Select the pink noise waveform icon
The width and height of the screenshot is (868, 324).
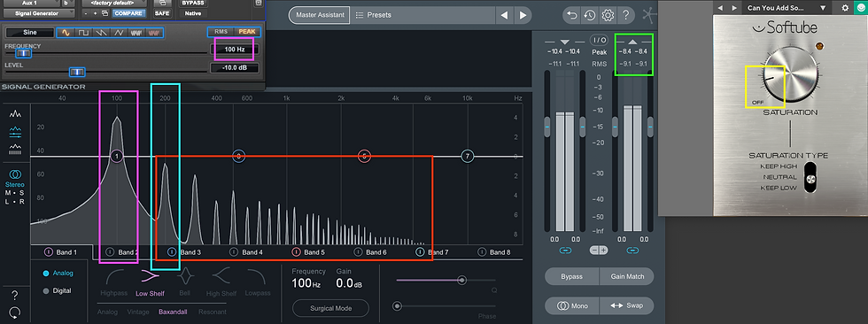point(153,33)
